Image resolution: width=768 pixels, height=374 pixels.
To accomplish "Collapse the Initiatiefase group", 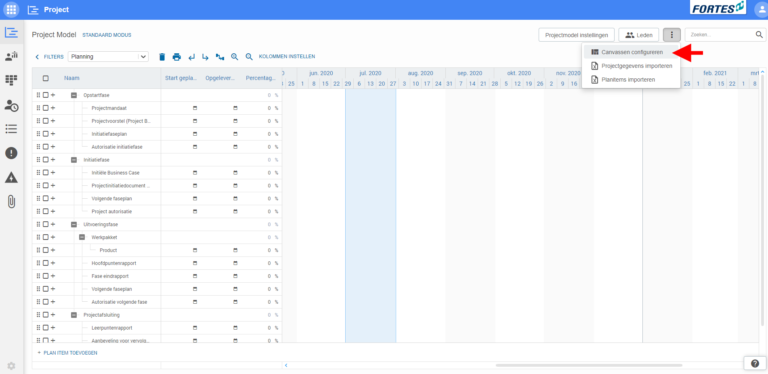I will [74, 160].
